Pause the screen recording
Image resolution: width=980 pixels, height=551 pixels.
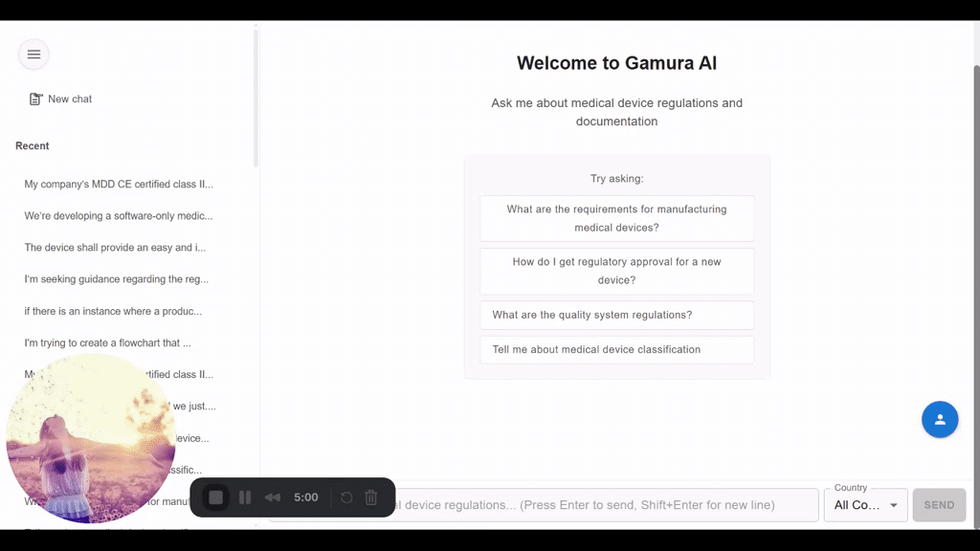pos(245,497)
